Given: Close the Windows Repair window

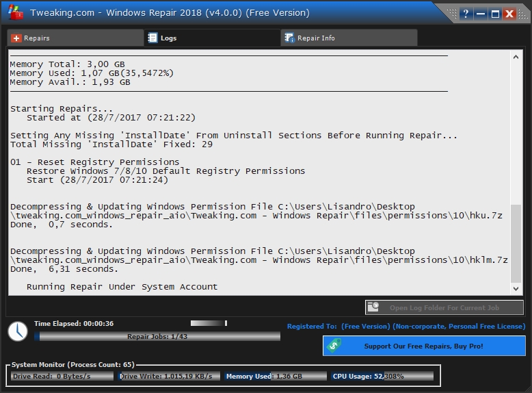Looking at the screenshot, I should (x=509, y=14).
